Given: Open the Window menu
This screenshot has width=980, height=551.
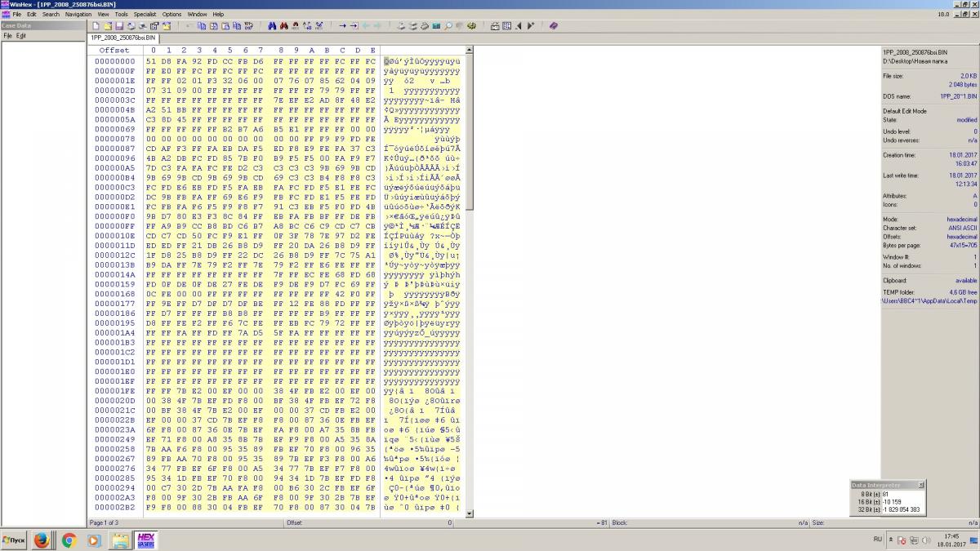Looking at the screenshot, I should coord(197,14).
